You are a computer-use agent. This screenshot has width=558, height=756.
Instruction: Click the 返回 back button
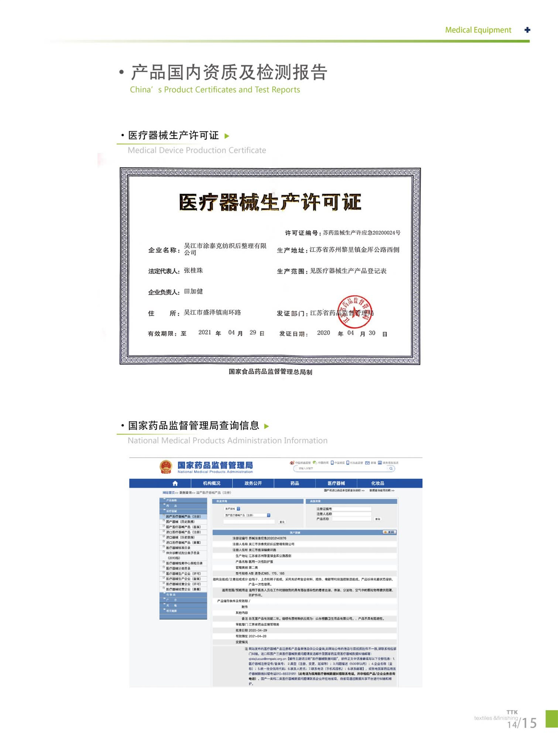389,532
